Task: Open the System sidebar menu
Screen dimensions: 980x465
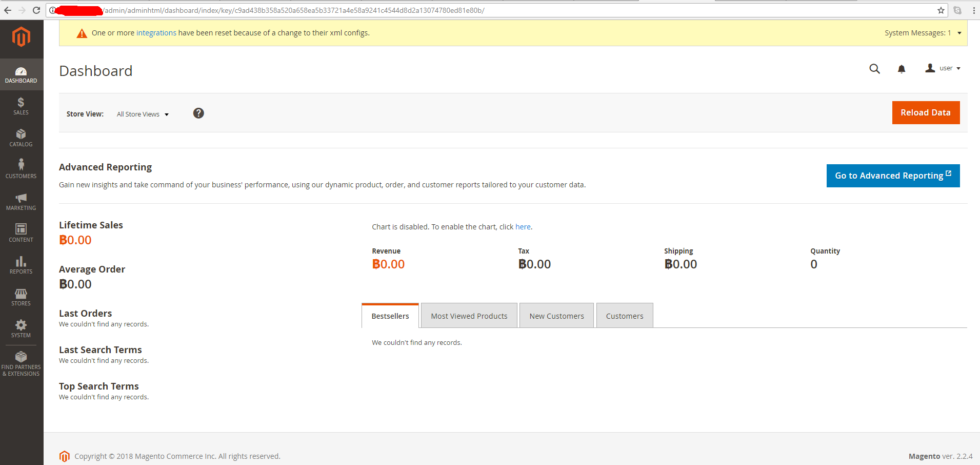Action: click(x=21, y=328)
